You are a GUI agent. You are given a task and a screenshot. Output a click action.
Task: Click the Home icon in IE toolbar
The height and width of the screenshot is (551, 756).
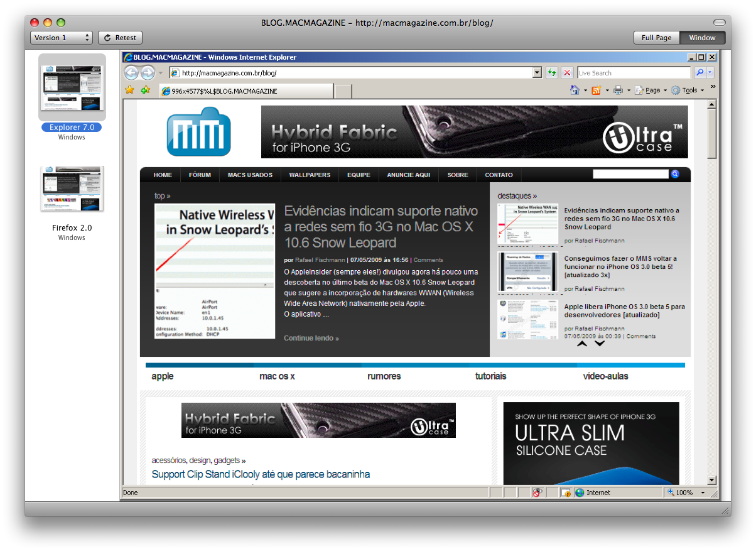pos(575,90)
